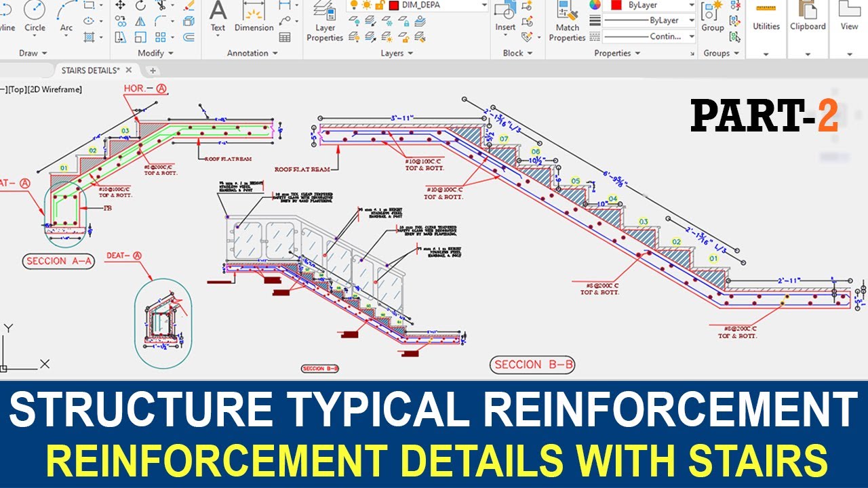The height and width of the screenshot is (488, 868).
Task: Click the Group tool icon
Action: click(712, 16)
